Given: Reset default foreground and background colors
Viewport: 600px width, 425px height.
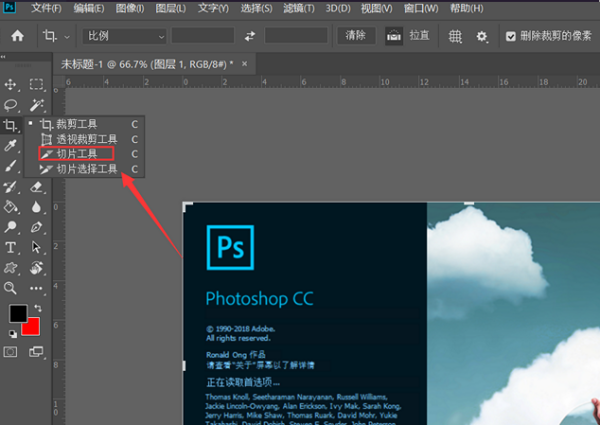Looking at the screenshot, I should (x=13, y=334).
